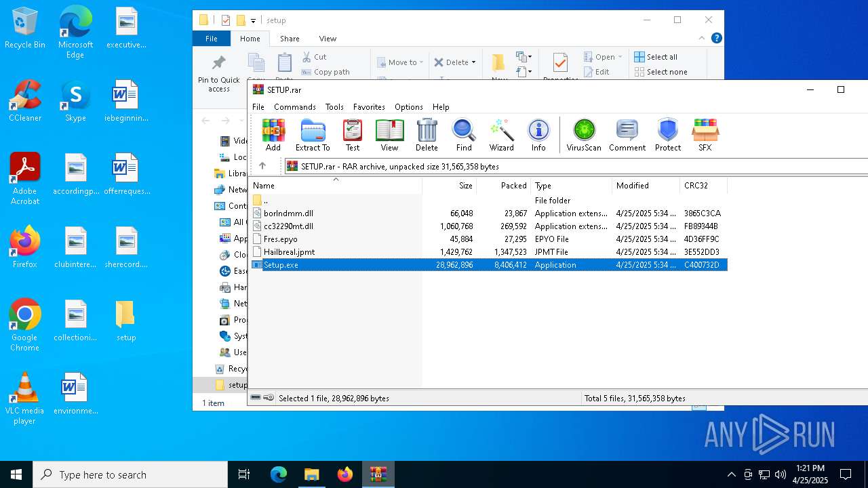Click Select all in Explorer ribbon
The height and width of the screenshot is (488, 868).
(656, 57)
